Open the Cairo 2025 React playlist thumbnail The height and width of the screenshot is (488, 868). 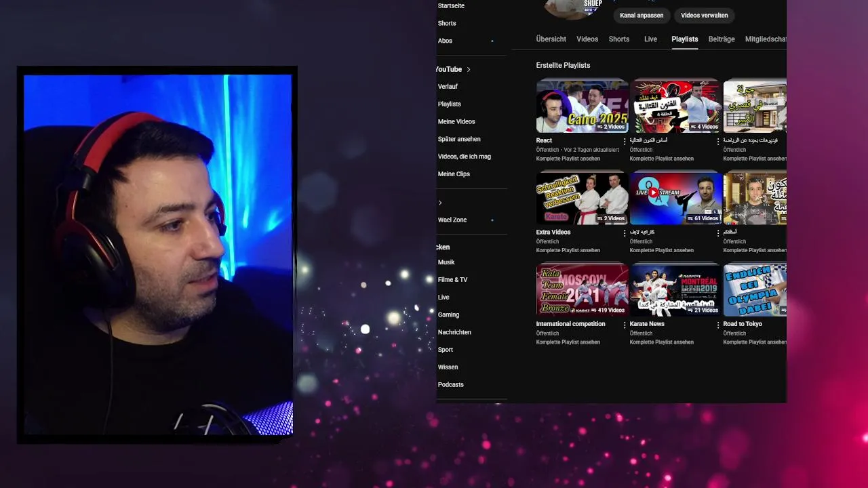(x=582, y=106)
